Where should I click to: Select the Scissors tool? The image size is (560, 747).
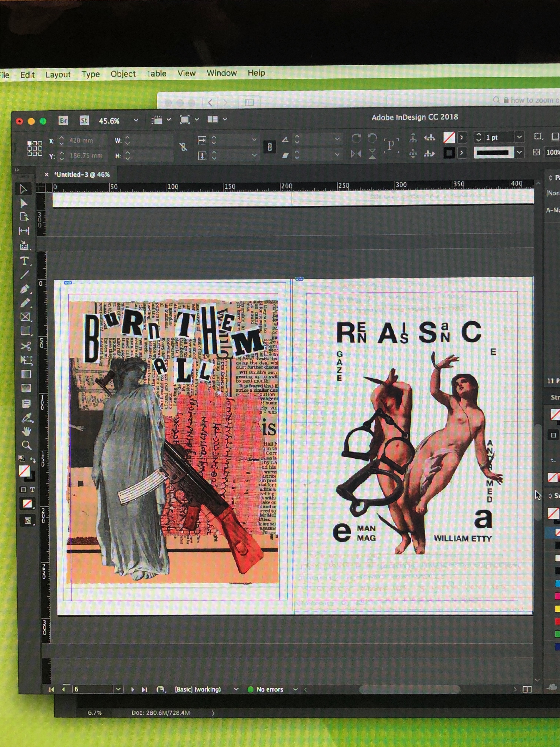[26, 346]
